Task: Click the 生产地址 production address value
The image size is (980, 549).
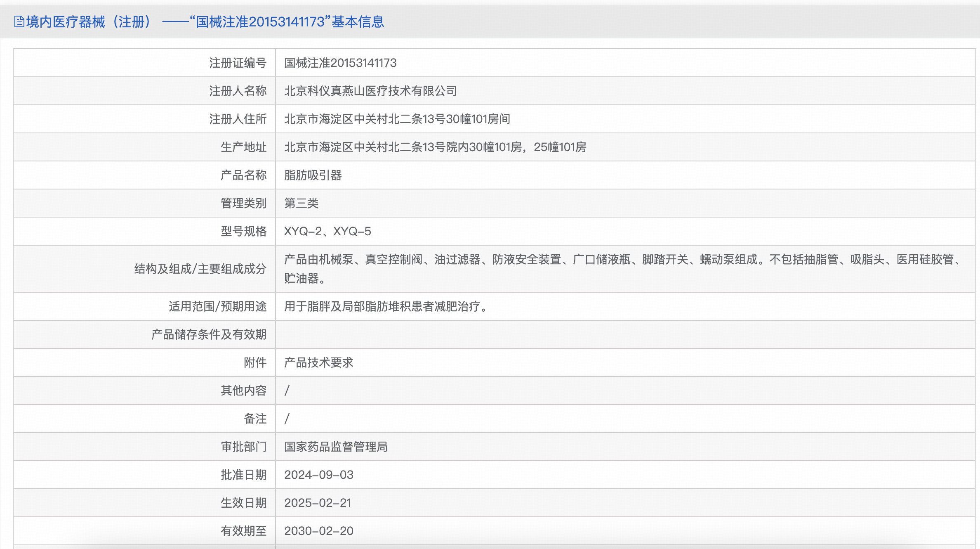Action: [x=435, y=147]
